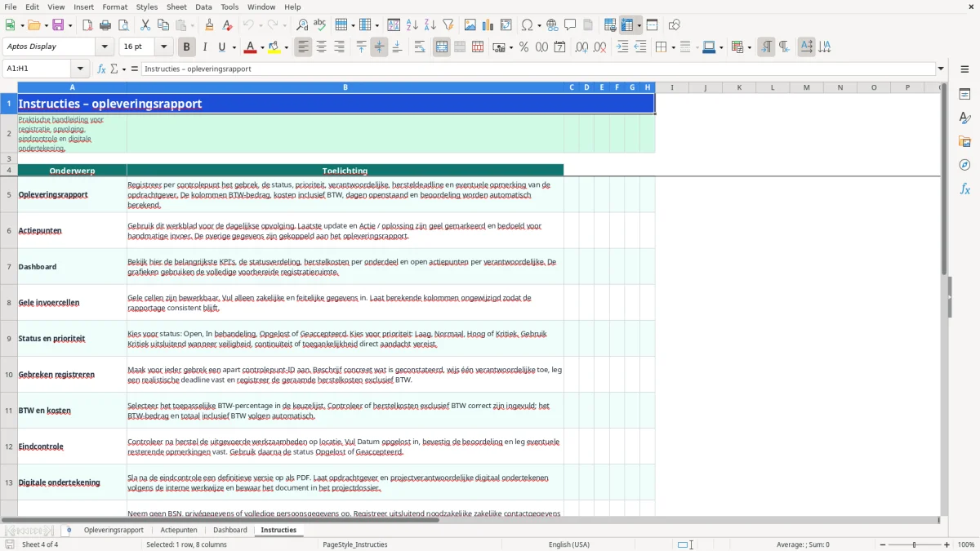Click the Print icon
980x551 pixels.
(105, 25)
